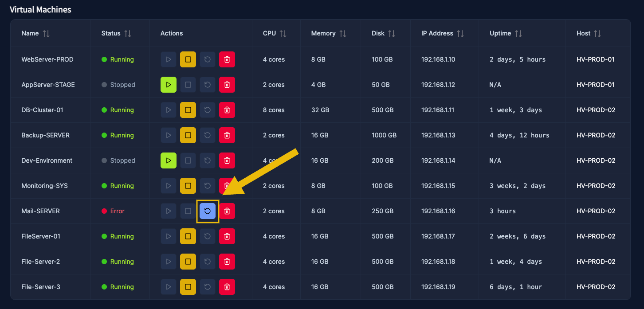Delete the Backup-SERVER virtual machine
Image resolution: width=644 pixels, height=309 pixels.
point(227,135)
